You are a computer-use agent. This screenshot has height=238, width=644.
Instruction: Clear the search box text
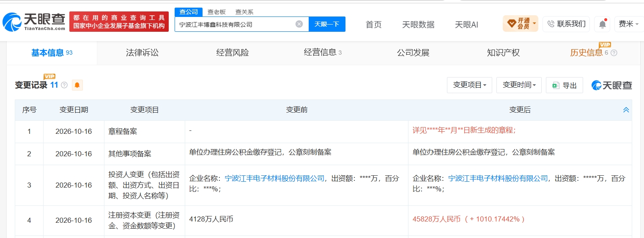[x=299, y=24]
